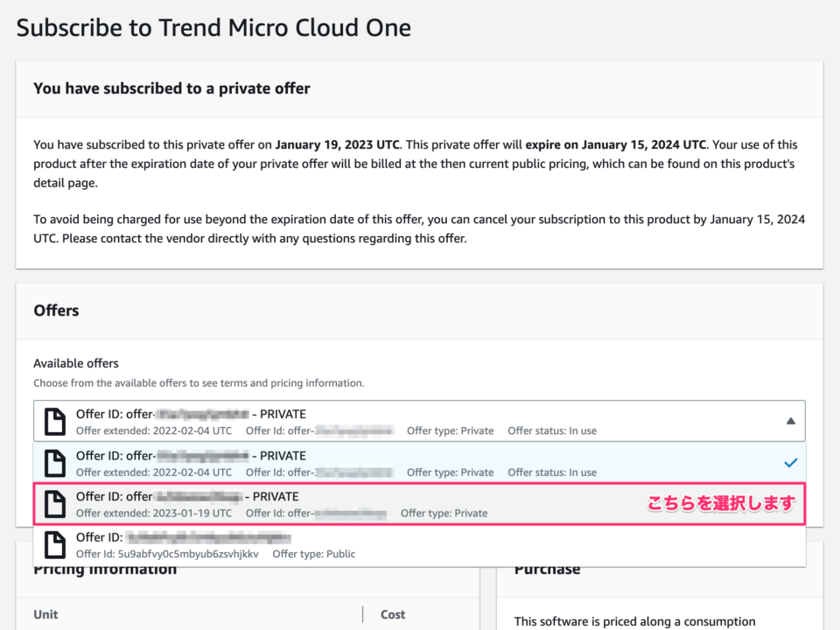
Task: Click the Unit column header in pricing table
Action: [45, 614]
